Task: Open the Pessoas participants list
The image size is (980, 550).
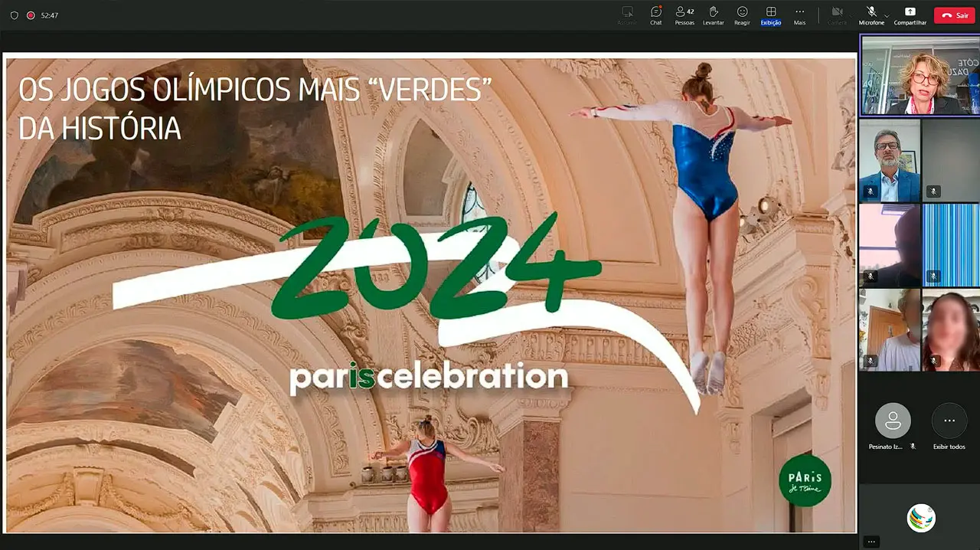Action: coord(684,15)
